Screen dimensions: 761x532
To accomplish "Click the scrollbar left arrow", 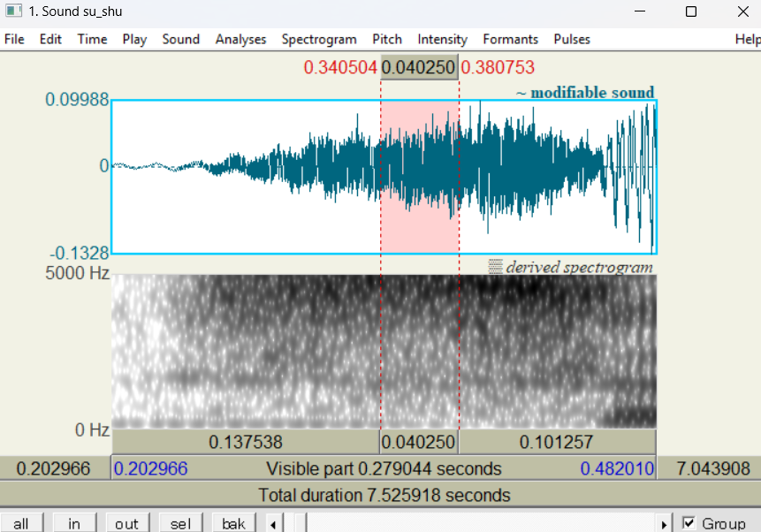I will point(273,524).
